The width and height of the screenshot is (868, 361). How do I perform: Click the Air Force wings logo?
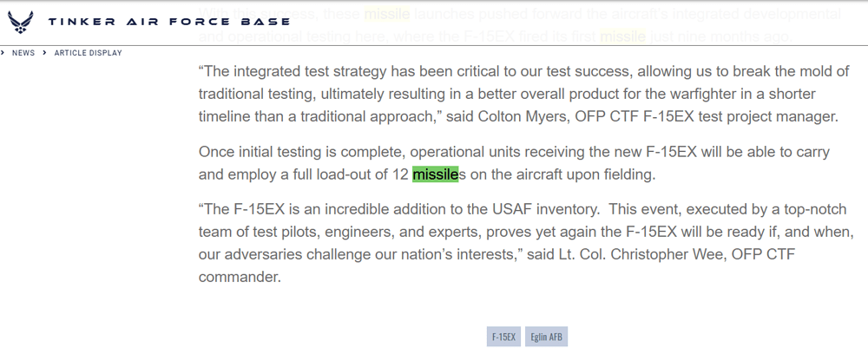(x=21, y=22)
